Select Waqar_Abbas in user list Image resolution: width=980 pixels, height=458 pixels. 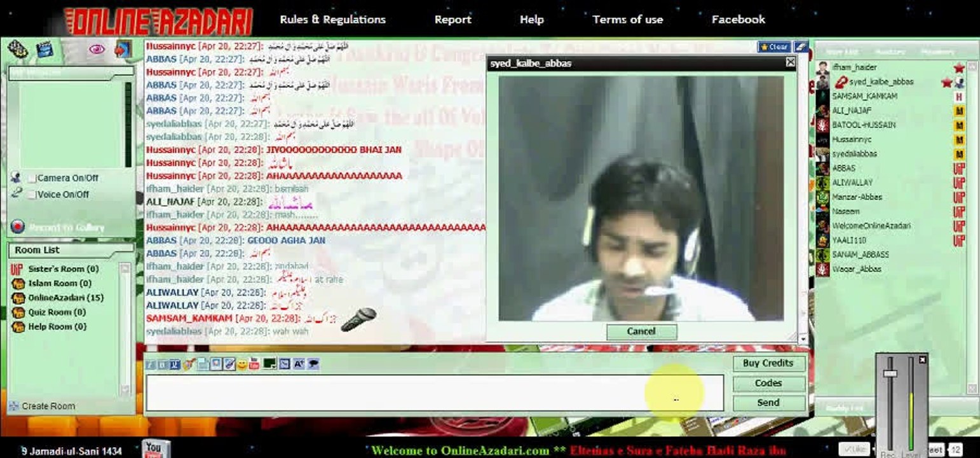pyautogui.click(x=857, y=269)
